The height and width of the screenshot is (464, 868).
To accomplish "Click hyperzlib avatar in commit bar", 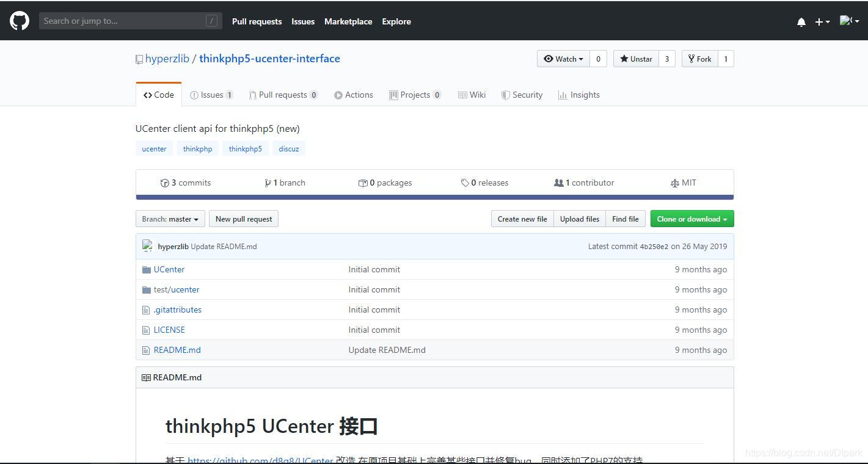I will pos(147,246).
